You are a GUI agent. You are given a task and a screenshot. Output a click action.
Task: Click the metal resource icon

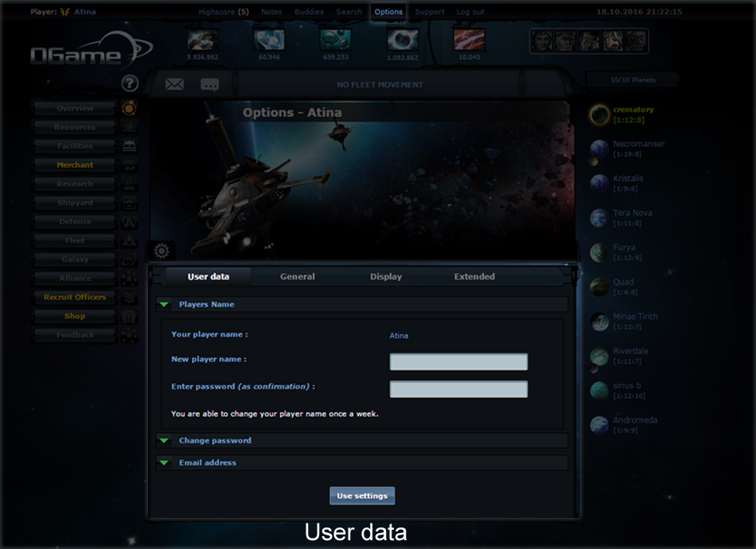pyautogui.click(x=202, y=40)
